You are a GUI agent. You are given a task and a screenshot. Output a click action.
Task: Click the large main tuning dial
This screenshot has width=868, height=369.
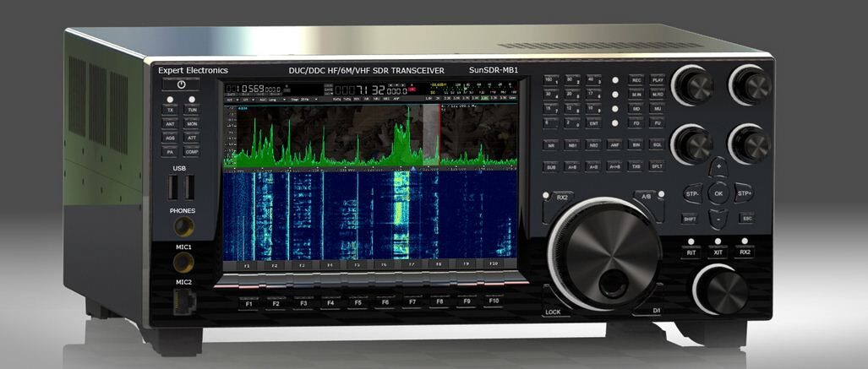click(x=605, y=255)
